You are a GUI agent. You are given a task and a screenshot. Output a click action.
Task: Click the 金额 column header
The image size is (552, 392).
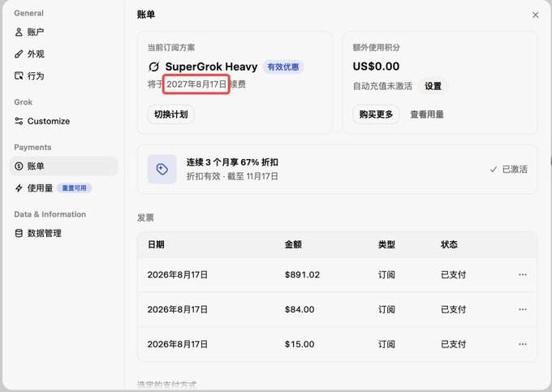(x=293, y=244)
